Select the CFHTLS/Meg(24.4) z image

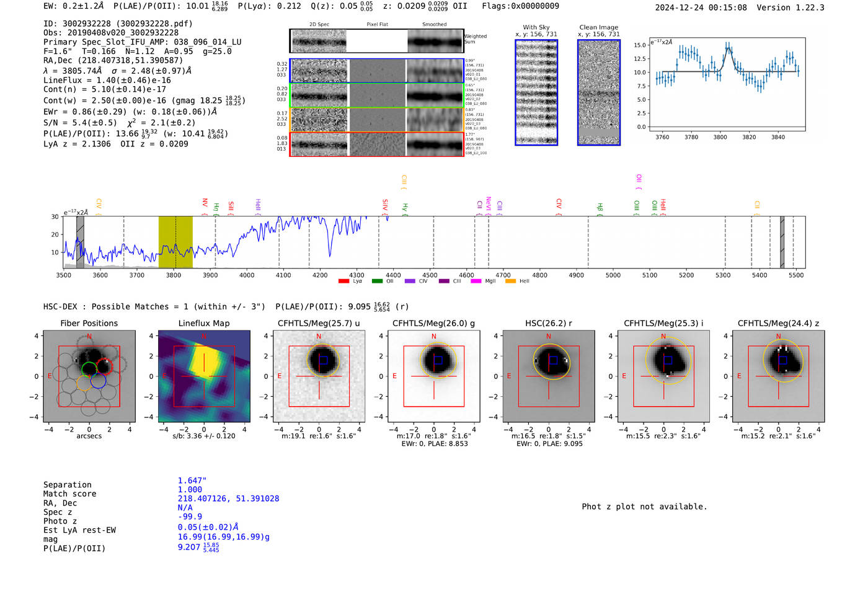779,376
